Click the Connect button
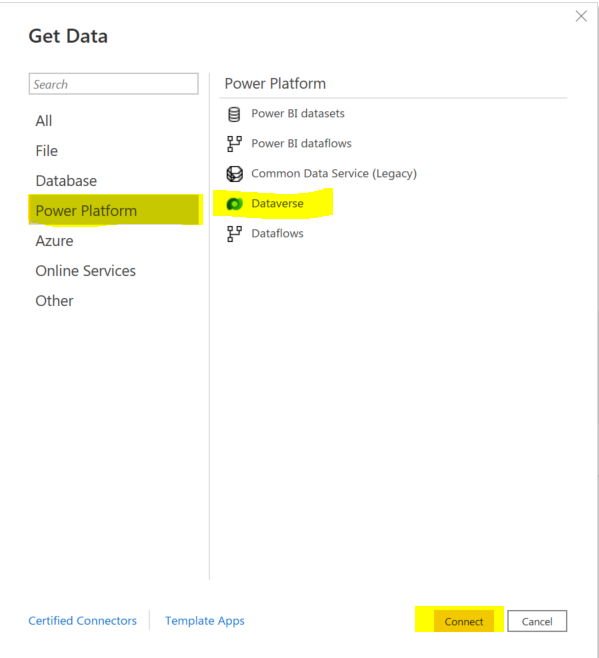Screen dimensions: 599x658 point(464,621)
